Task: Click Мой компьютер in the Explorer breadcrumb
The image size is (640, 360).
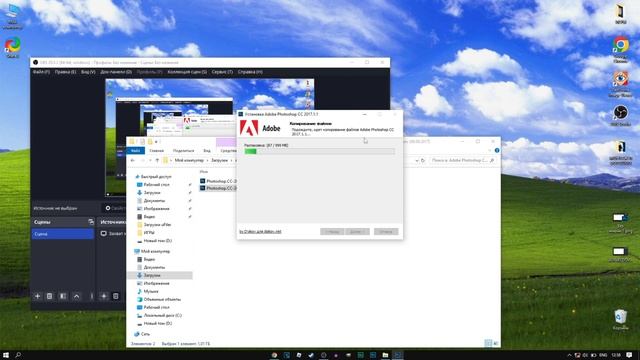Action: (x=189, y=160)
